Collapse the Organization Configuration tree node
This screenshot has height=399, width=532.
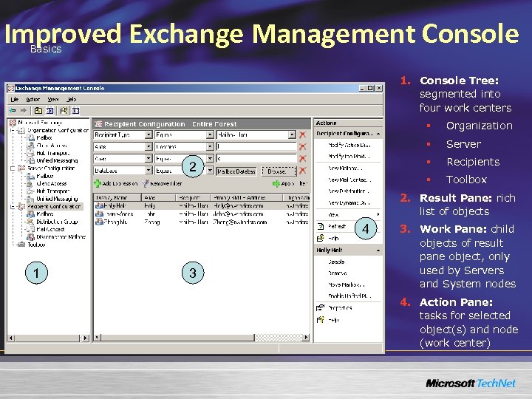pos(13,130)
